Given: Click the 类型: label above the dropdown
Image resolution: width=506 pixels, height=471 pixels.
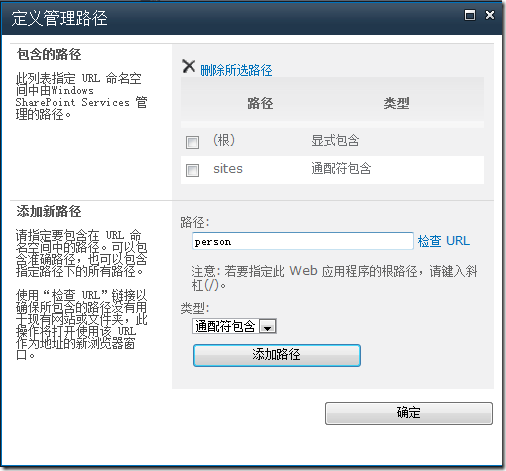Looking at the screenshot, I should pyautogui.click(x=195, y=308).
